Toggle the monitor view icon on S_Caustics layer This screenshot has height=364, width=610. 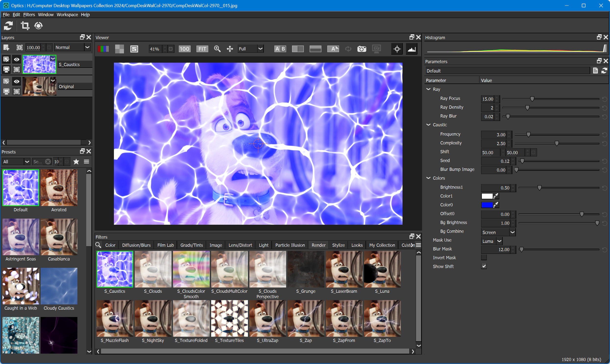[x=6, y=70]
